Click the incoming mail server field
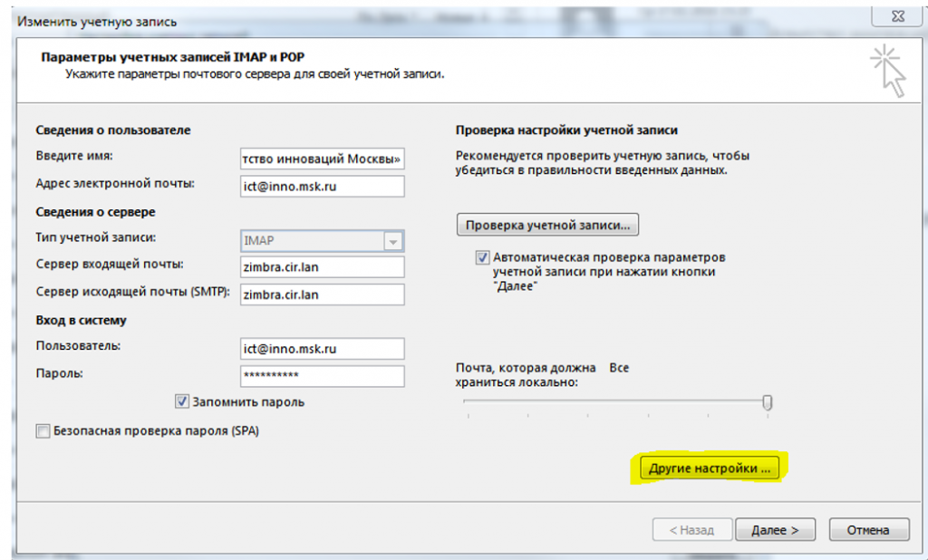This screenshot has height=560, width=928. pyautogui.click(x=323, y=266)
